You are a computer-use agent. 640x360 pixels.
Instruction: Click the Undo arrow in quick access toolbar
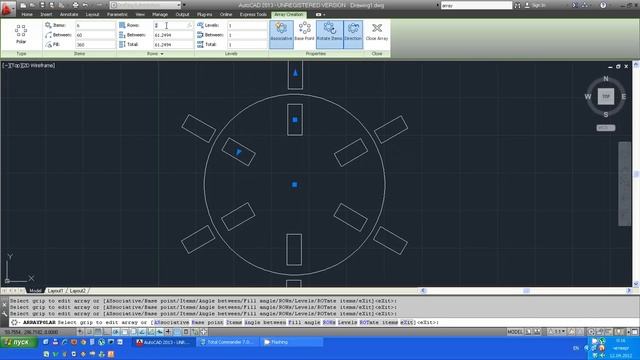pyautogui.click(x=85, y=5)
